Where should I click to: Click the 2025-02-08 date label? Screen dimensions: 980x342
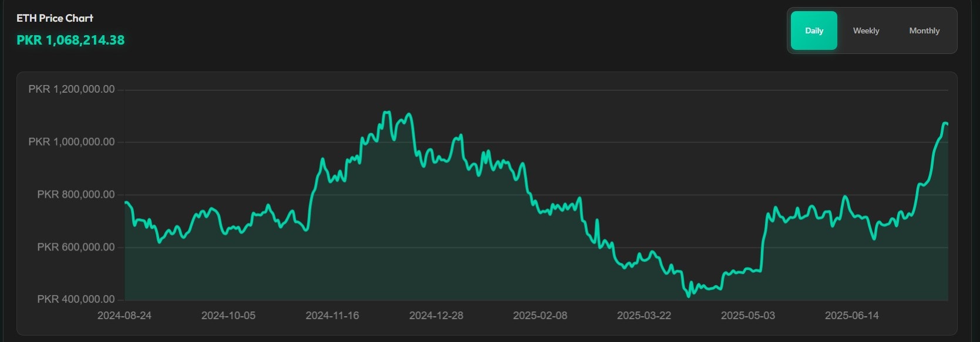click(540, 316)
